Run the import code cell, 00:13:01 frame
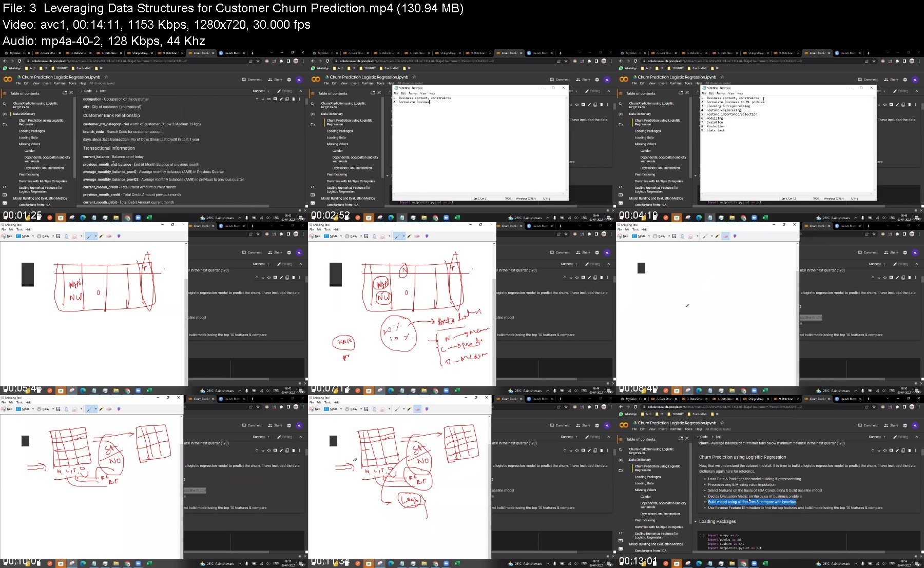The image size is (924, 568). (701, 535)
